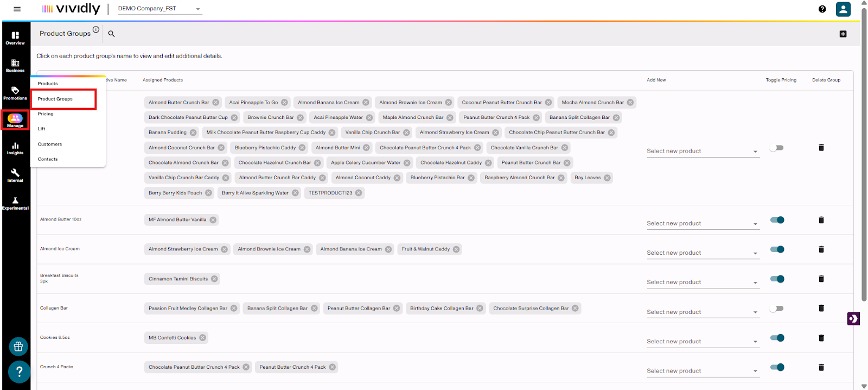Open the Overview sidebar icon
Viewport: 868px width, 390px height.
coord(15,37)
